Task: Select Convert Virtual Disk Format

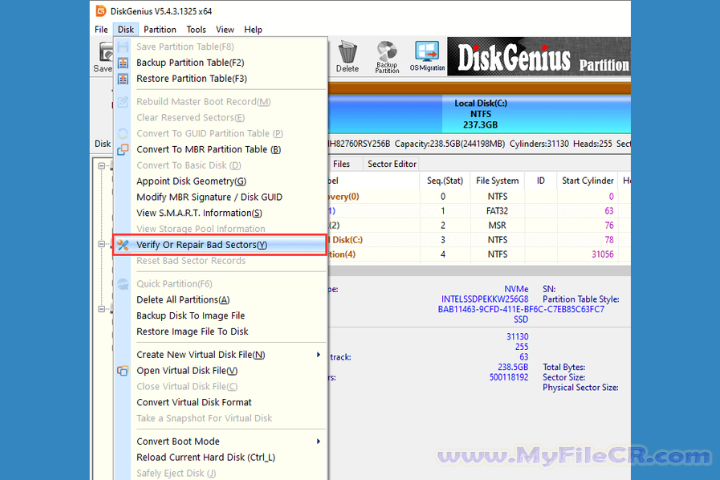Action: [x=220, y=402]
